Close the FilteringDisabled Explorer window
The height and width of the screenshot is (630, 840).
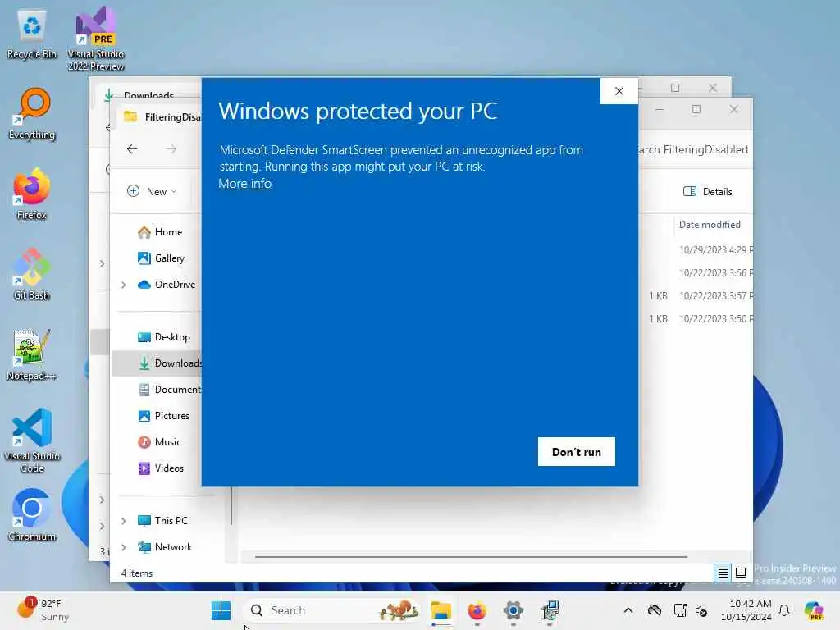pos(733,109)
